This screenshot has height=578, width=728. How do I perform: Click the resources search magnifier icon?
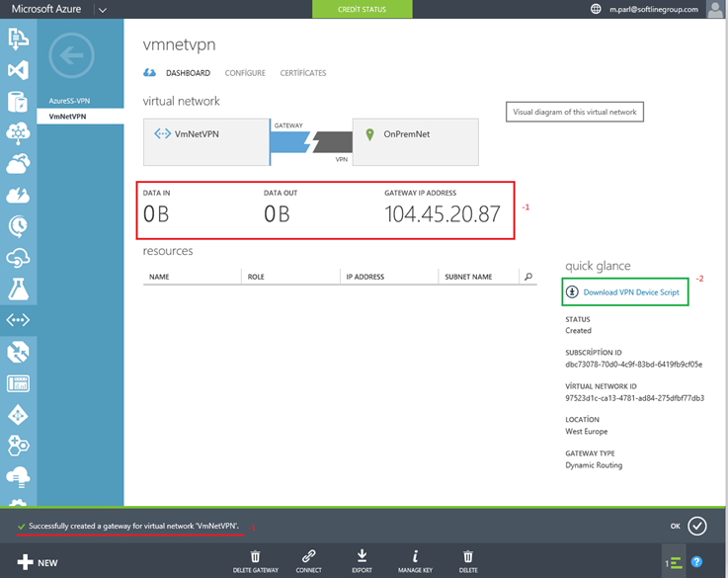(528, 277)
